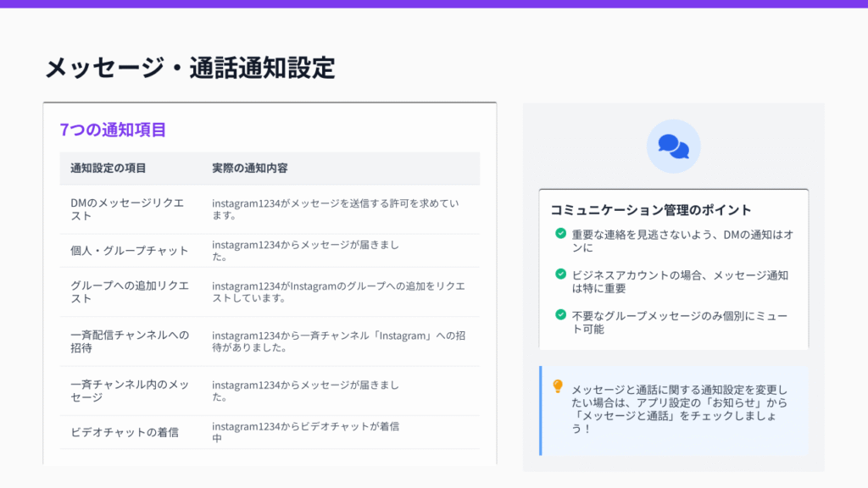Screen dimensions: 868x488
Task: Click the purple bar at the top of the slide
Action: 434,3
